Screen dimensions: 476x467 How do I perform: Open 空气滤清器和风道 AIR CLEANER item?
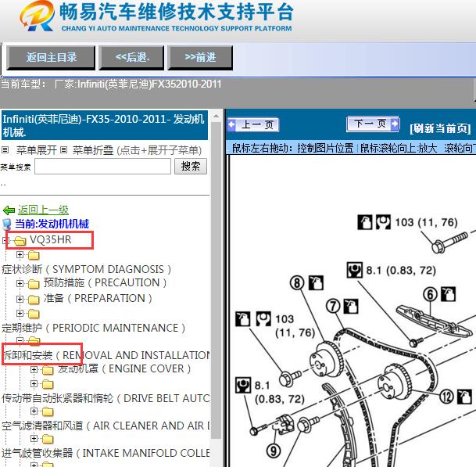106,426
